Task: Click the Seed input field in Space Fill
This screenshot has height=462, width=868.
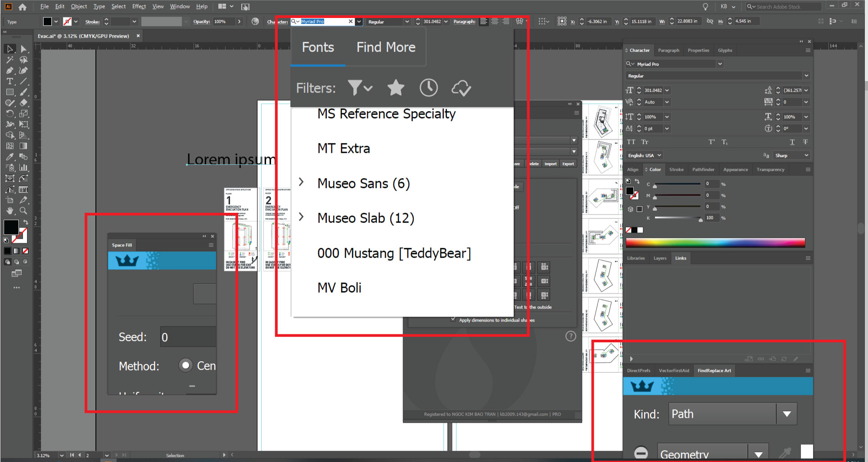Action: [188, 336]
